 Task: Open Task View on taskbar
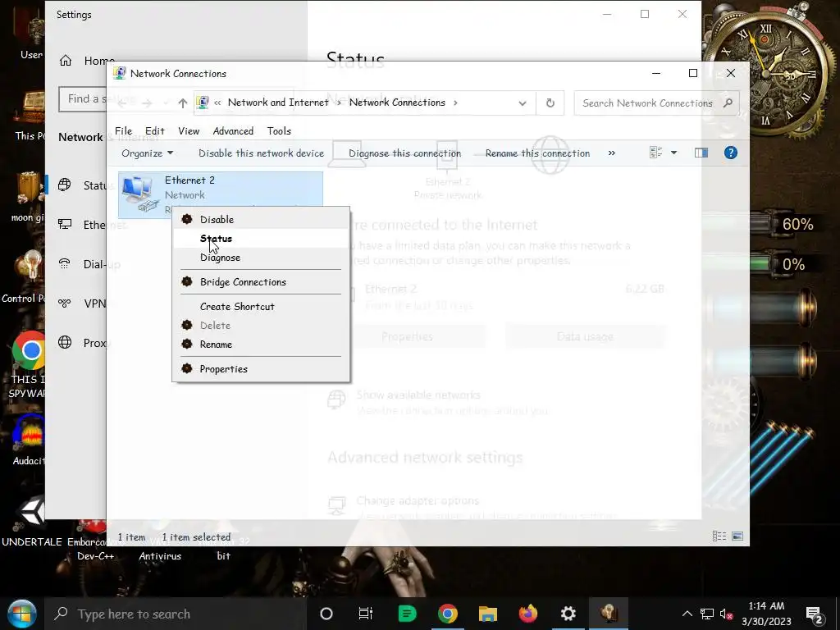point(365,614)
